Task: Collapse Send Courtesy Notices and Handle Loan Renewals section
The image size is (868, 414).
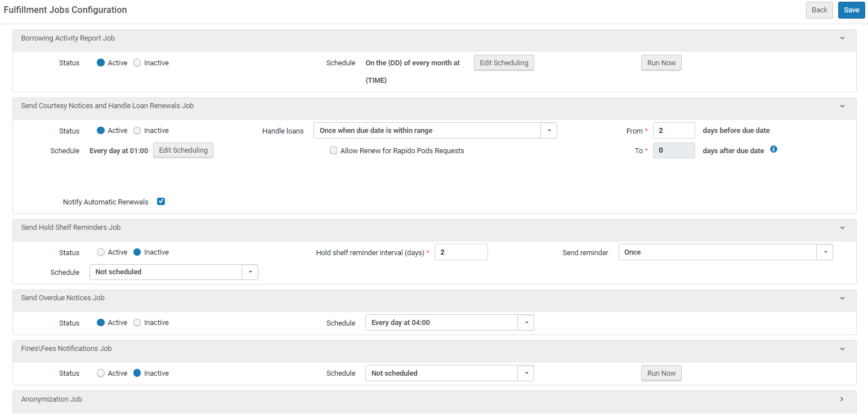Action: click(842, 106)
